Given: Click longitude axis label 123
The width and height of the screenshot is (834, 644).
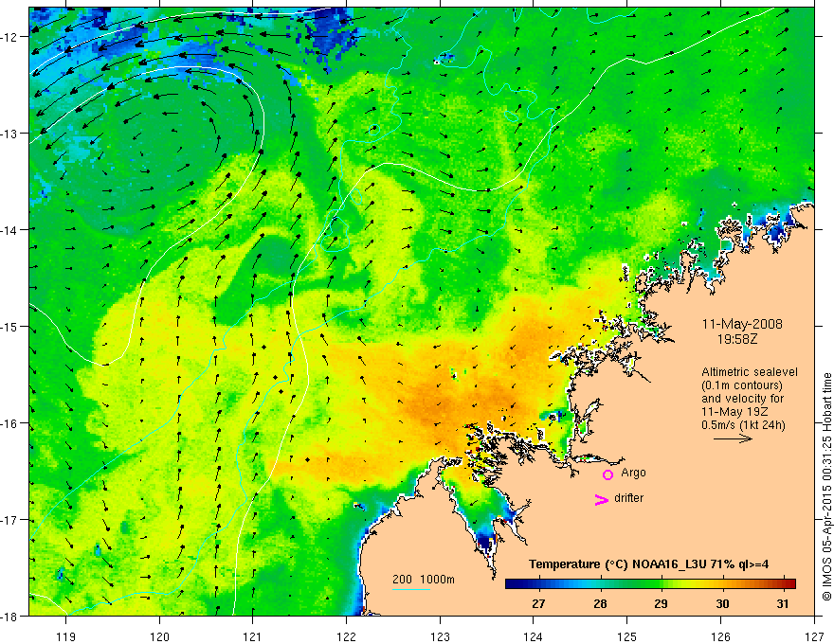Looking at the screenshot, I should [x=440, y=636].
